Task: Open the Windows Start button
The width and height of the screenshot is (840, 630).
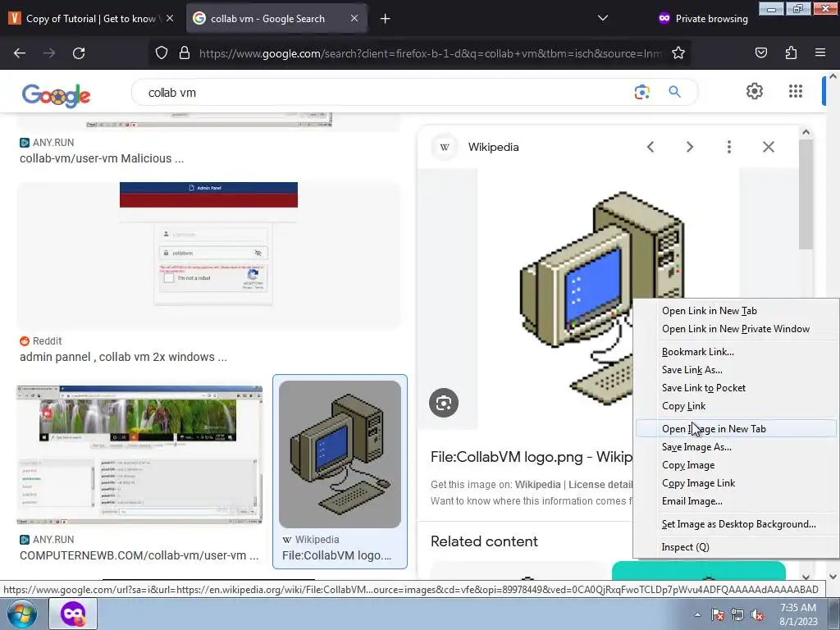Action: (22, 614)
